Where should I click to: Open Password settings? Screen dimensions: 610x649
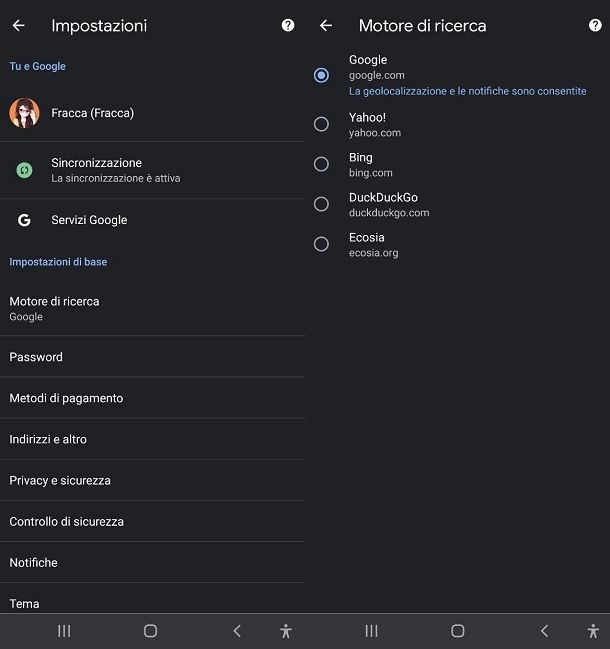(x=152, y=357)
